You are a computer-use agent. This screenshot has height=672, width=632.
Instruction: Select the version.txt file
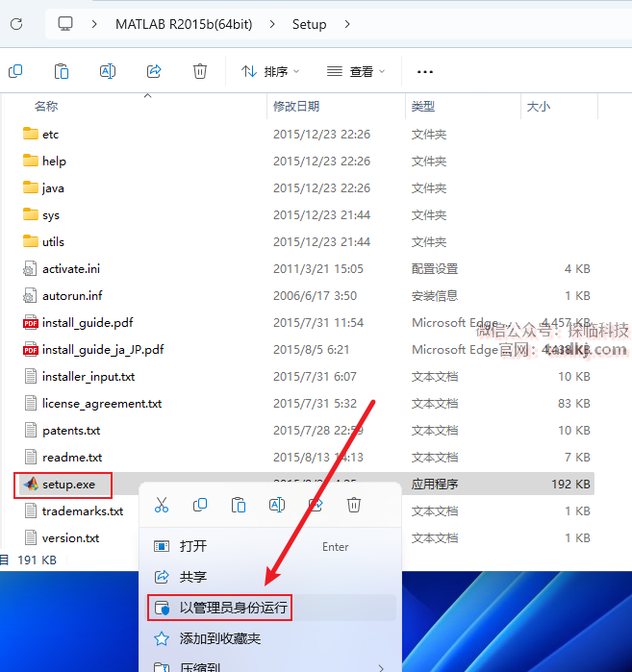(x=71, y=537)
